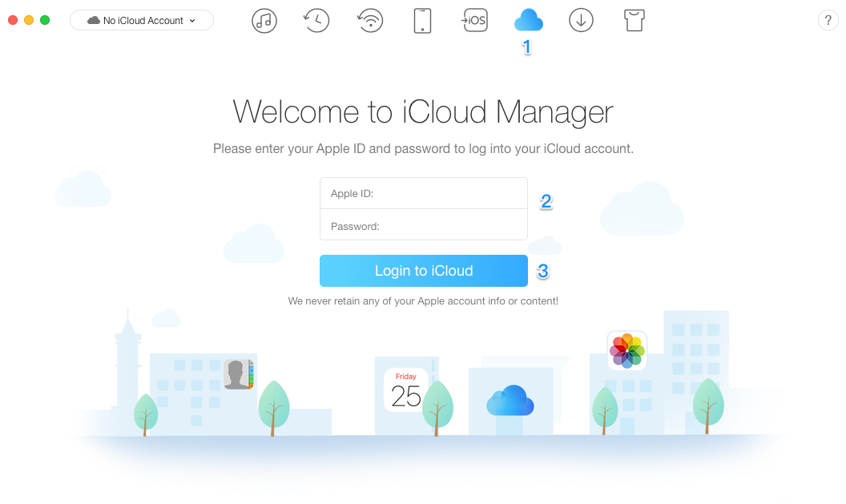Click the 'We never retain' privacy note
Viewport: 846px width, 504px height.
click(x=423, y=301)
